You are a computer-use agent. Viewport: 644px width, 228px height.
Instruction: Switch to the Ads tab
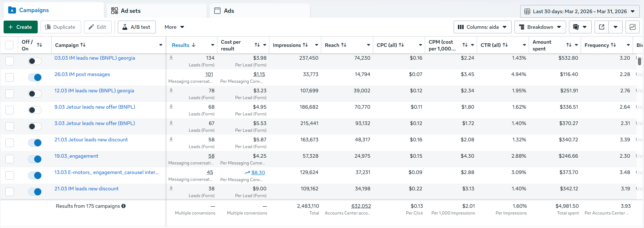point(260,11)
